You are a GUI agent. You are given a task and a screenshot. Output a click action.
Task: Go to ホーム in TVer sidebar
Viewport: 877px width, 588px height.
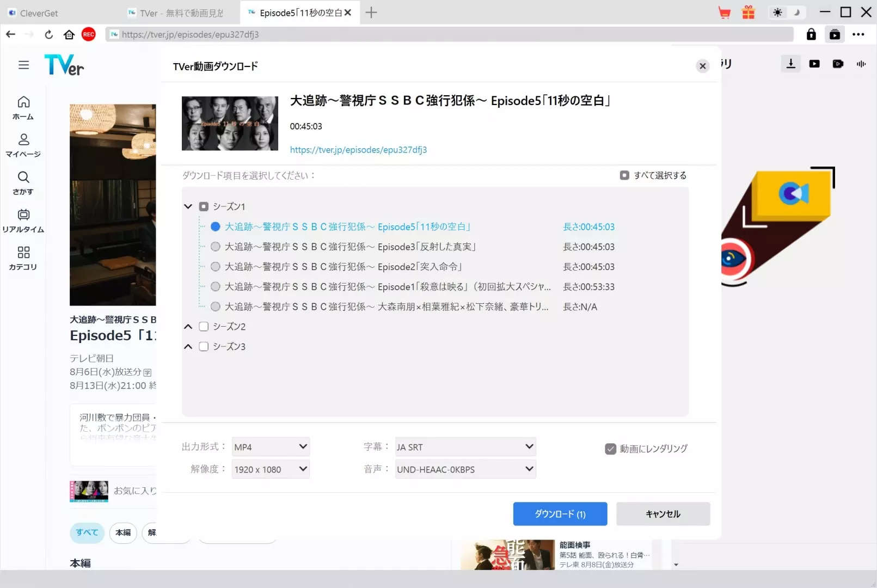(23, 108)
